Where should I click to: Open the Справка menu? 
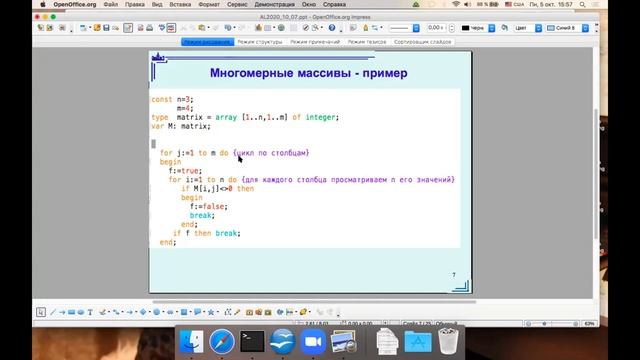[334, 4]
